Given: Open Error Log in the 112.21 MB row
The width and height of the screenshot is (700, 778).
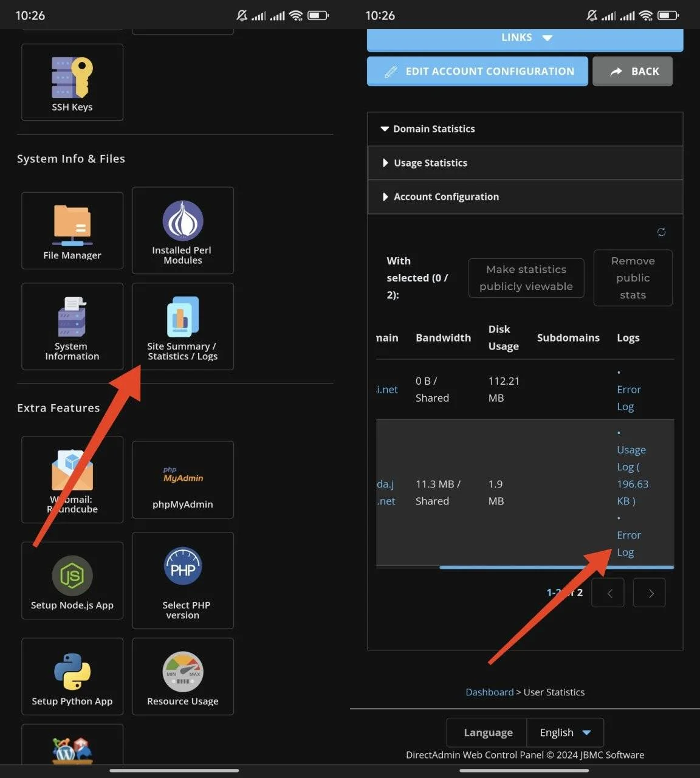Looking at the screenshot, I should coord(629,398).
